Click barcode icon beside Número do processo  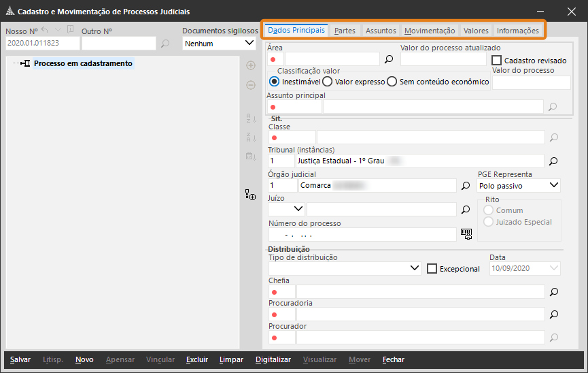tap(466, 233)
